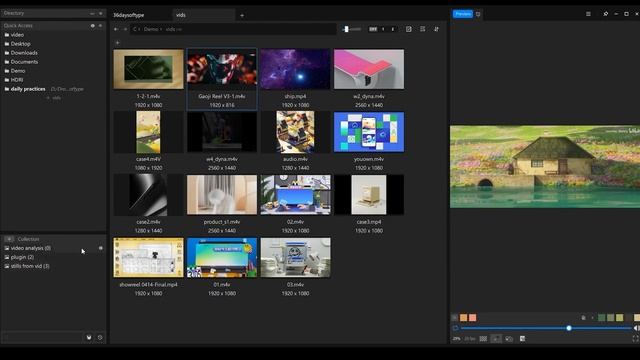Switch to the vids tab
640x360 pixels.
click(181, 15)
